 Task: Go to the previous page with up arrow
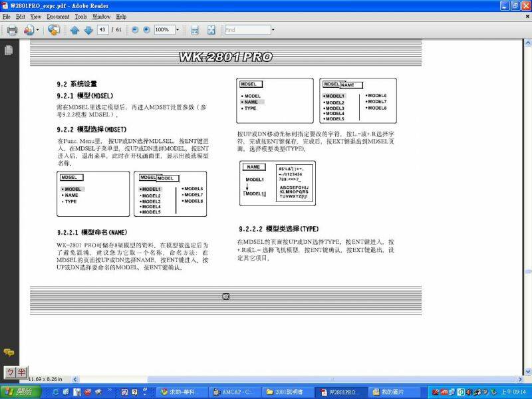click(74, 30)
